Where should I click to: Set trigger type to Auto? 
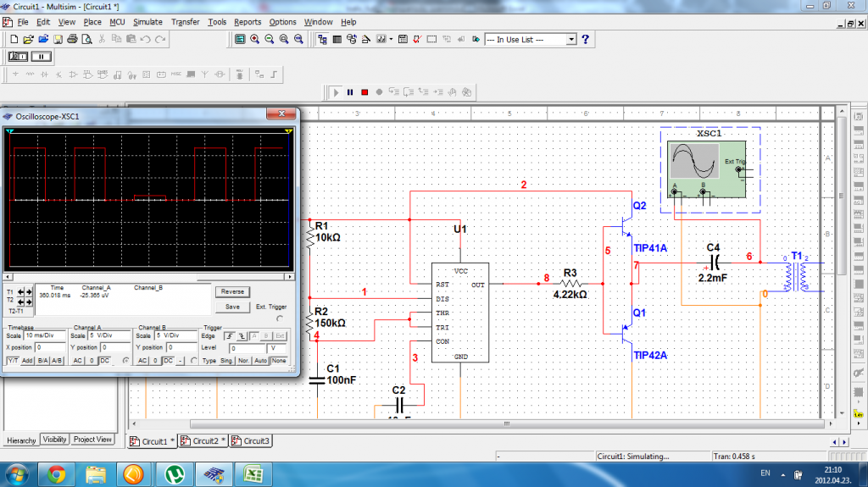(260, 362)
